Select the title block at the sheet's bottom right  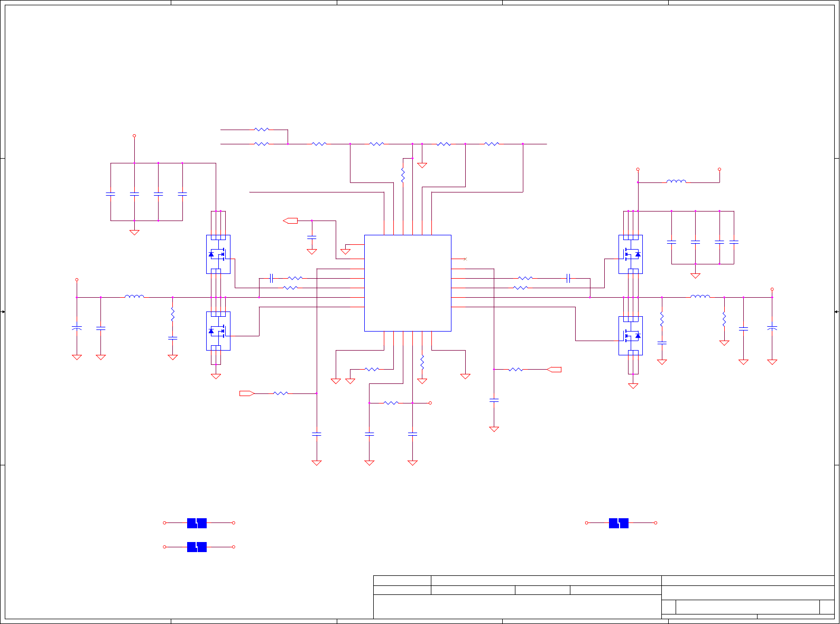(x=604, y=597)
